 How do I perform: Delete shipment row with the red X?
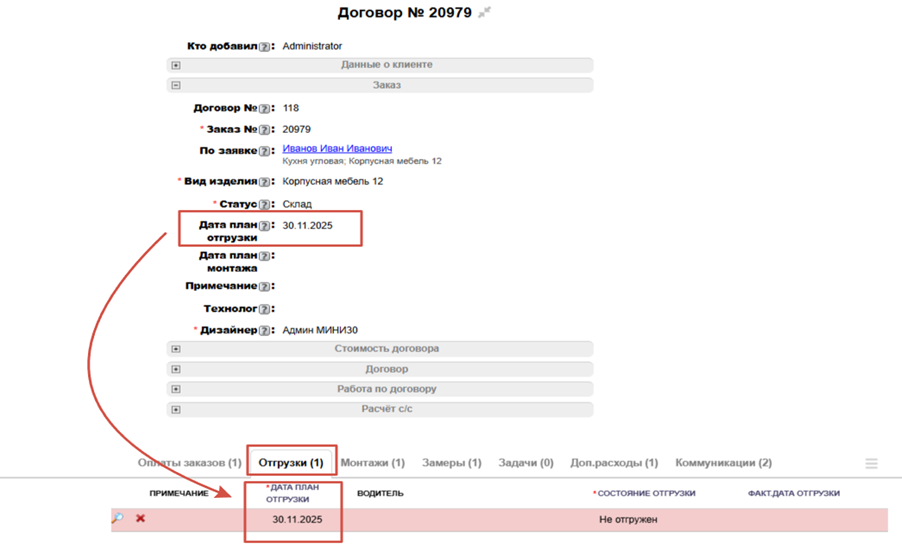[140, 519]
